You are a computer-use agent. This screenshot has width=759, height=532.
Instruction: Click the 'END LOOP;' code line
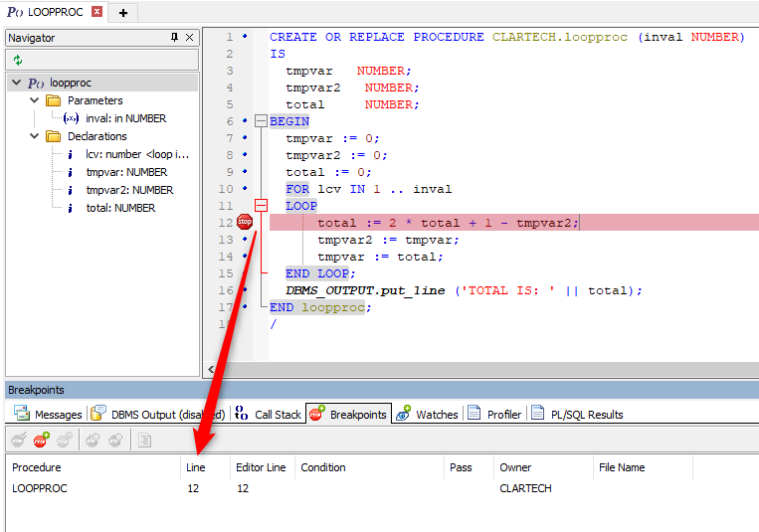coord(320,273)
